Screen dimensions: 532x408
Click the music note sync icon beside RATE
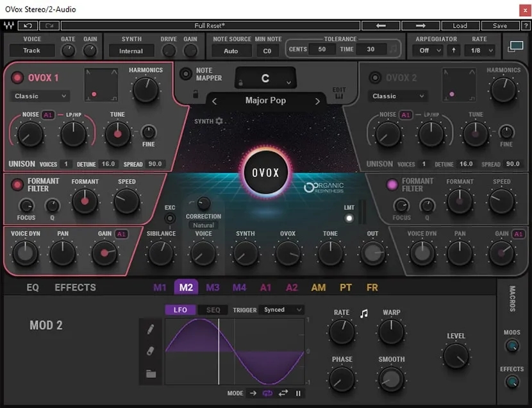(364, 313)
